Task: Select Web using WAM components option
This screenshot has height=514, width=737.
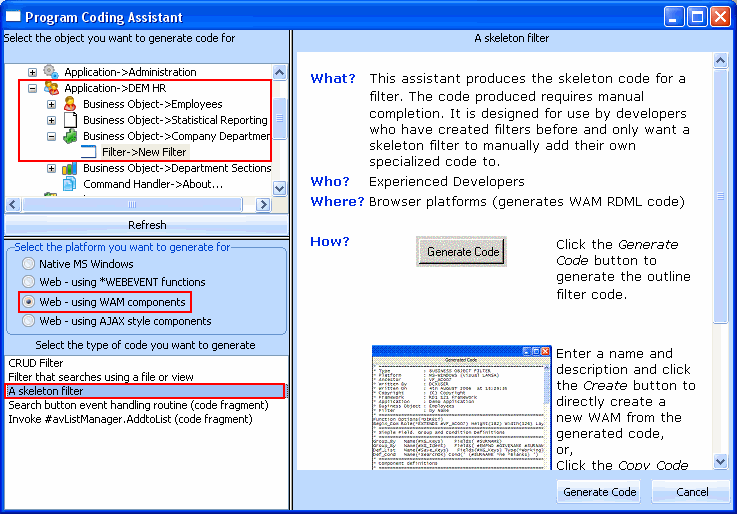Action: pyautogui.click(x=29, y=302)
